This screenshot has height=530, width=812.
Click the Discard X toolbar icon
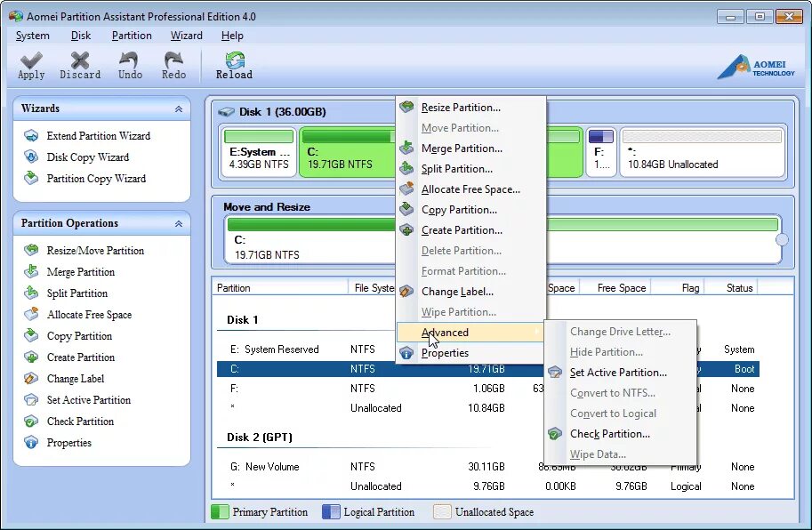pos(80,60)
